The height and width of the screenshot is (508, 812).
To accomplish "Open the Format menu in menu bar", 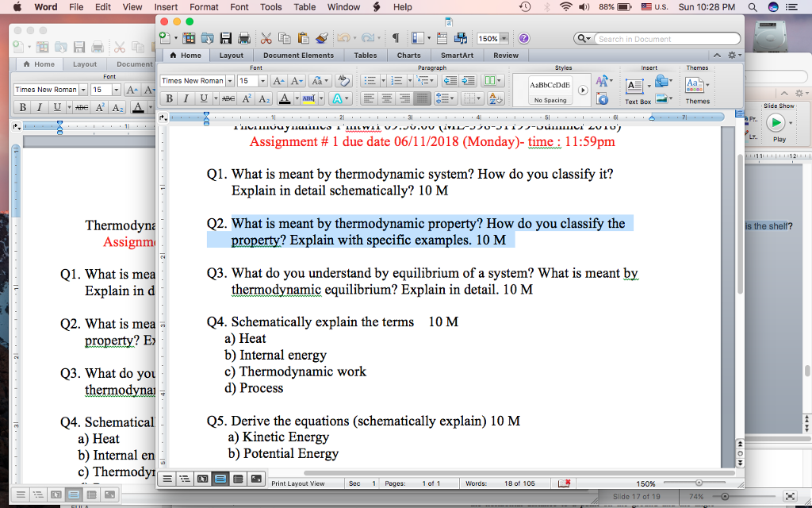I will (204, 6).
